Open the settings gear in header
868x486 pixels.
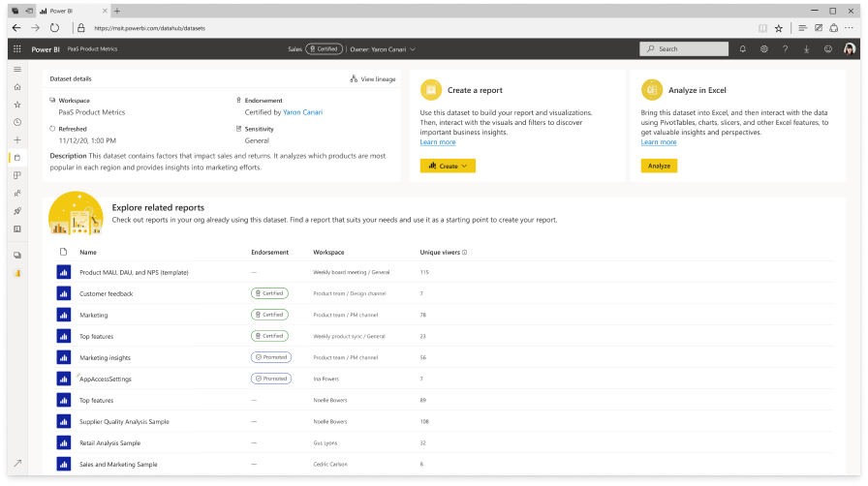tap(764, 48)
